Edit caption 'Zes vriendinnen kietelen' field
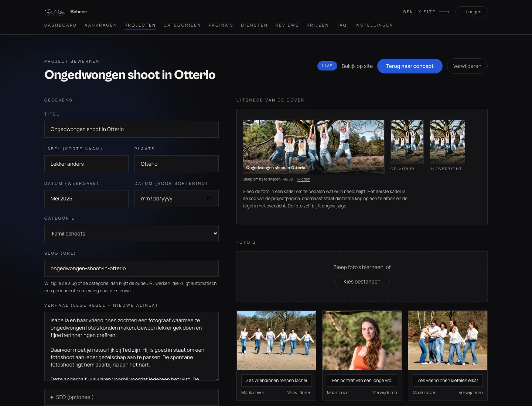Image resolution: width=532 pixels, height=406 pixels. point(448,381)
